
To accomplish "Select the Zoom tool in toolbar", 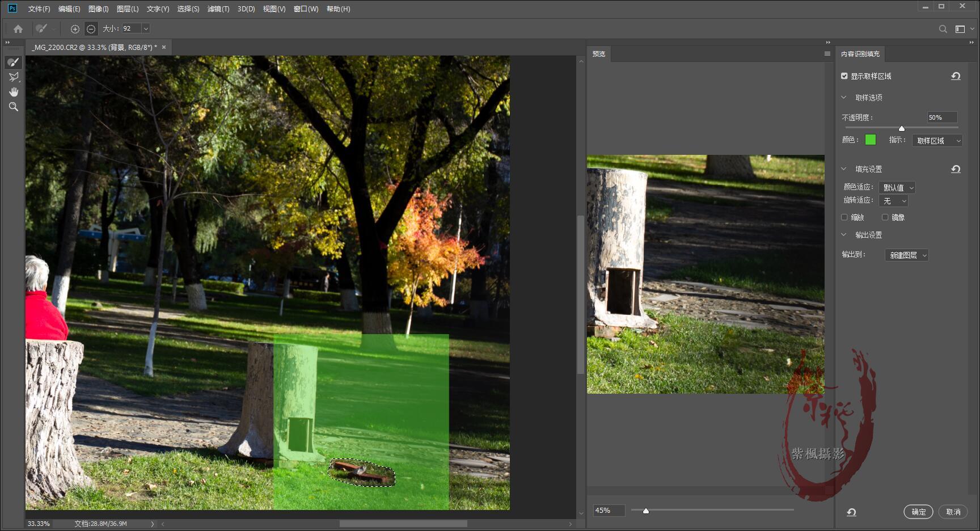I will tap(14, 107).
